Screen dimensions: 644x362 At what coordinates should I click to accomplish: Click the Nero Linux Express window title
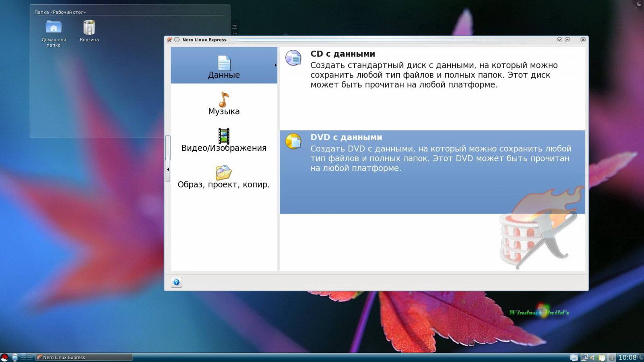pyautogui.click(x=204, y=40)
